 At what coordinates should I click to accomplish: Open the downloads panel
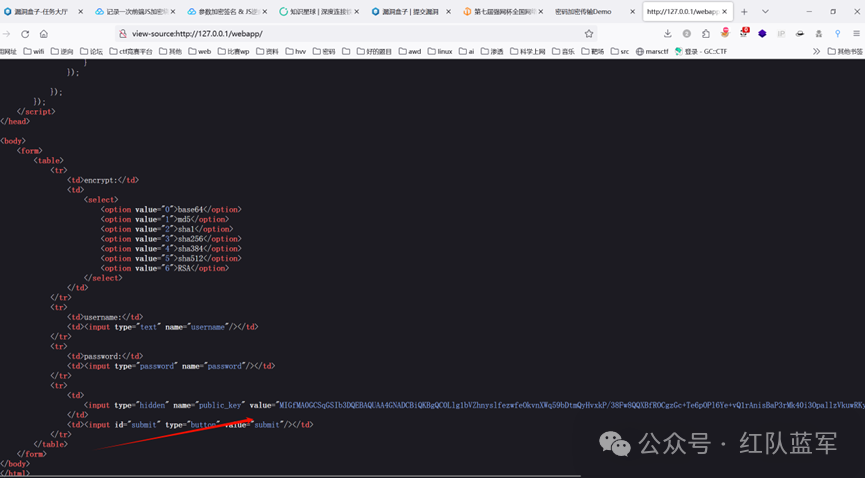click(667, 33)
